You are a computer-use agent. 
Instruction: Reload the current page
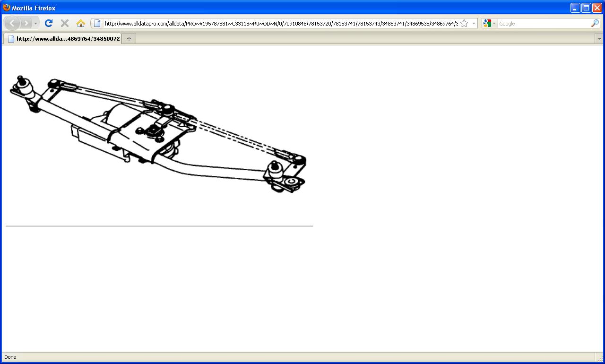pos(48,23)
